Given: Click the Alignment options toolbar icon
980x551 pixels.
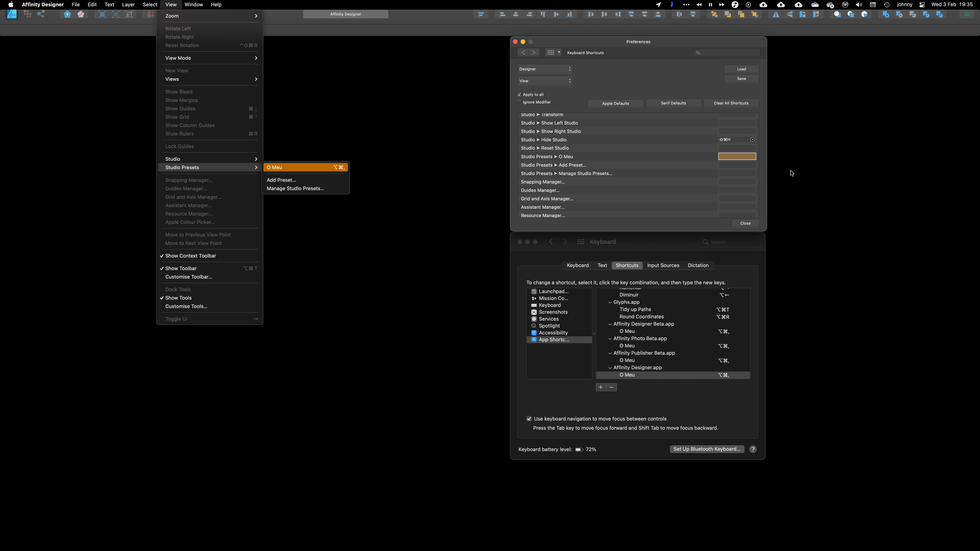Looking at the screenshot, I should pos(481,15).
